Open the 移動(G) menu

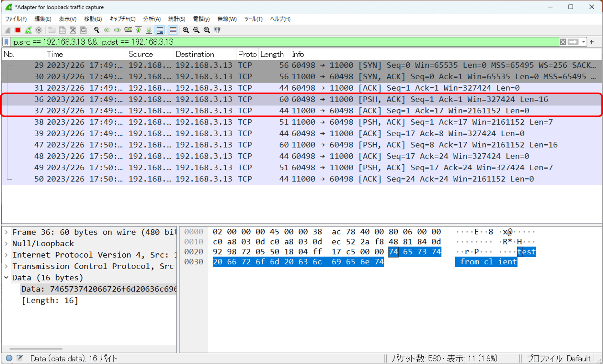pos(93,19)
